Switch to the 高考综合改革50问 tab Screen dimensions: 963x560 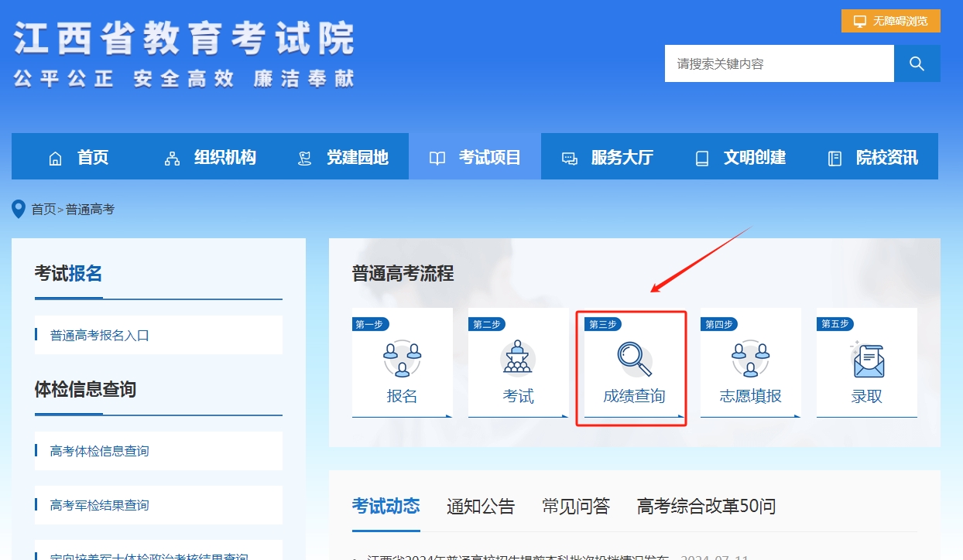(x=706, y=507)
